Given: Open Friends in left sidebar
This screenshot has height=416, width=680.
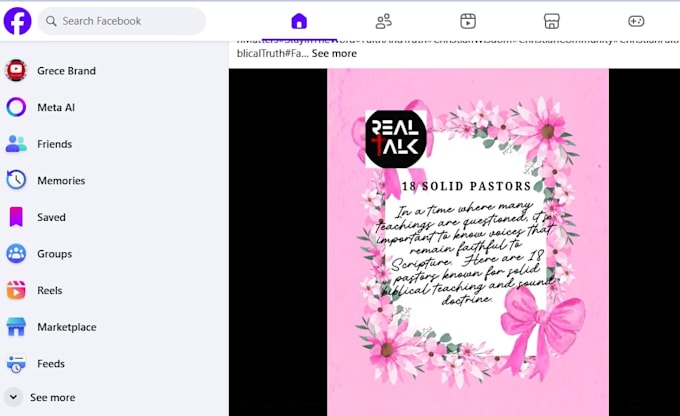Looking at the screenshot, I should (55, 144).
